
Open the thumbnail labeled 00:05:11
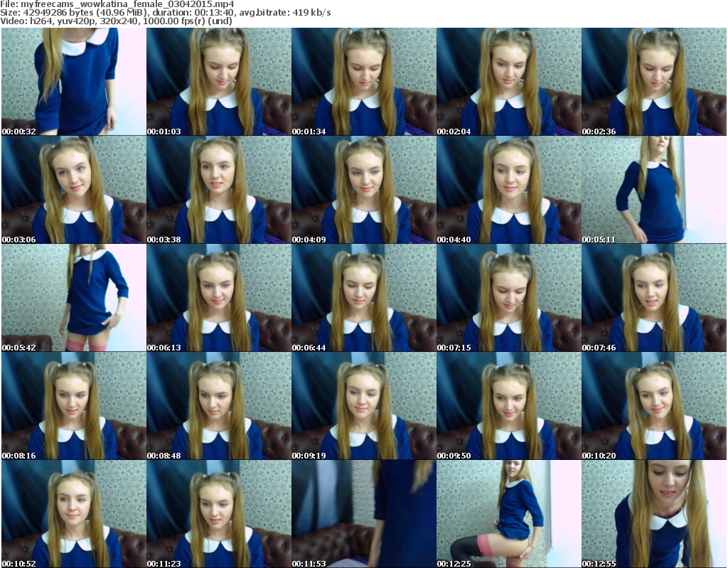point(654,190)
